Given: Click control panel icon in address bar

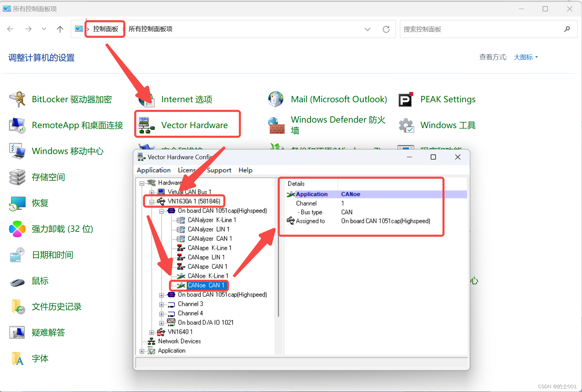Looking at the screenshot, I should point(79,29).
